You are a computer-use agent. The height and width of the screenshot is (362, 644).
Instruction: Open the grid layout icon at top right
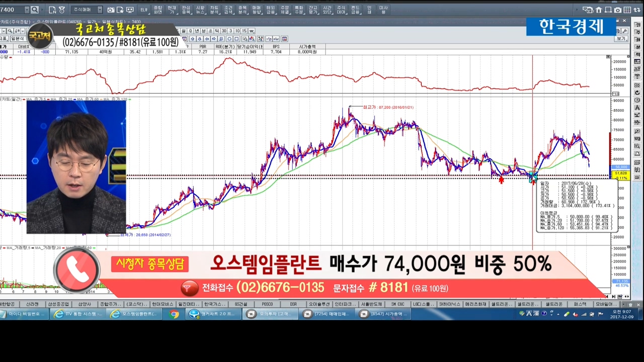point(627,10)
